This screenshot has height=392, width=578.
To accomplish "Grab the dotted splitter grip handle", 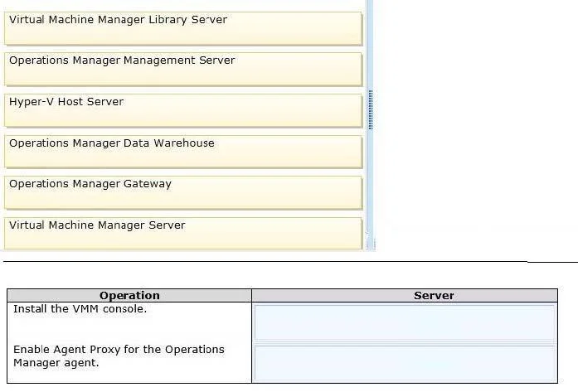I will click(371, 109).
